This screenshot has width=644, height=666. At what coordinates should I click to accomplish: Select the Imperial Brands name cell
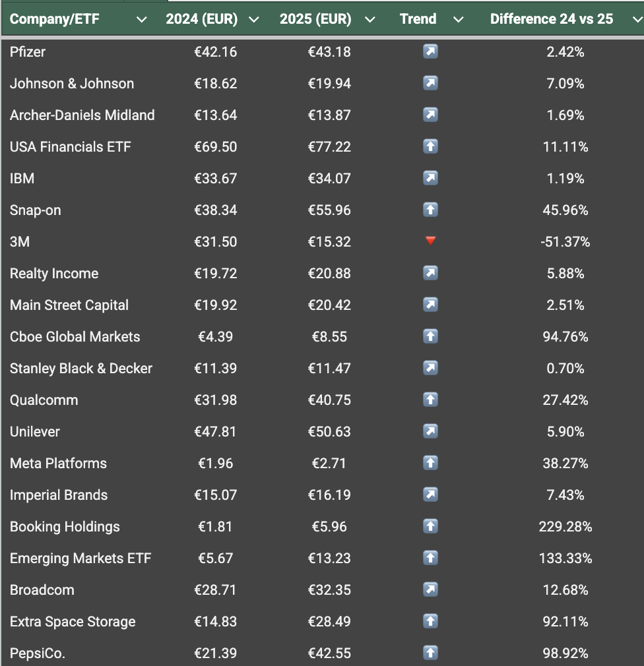pos(59,495)
